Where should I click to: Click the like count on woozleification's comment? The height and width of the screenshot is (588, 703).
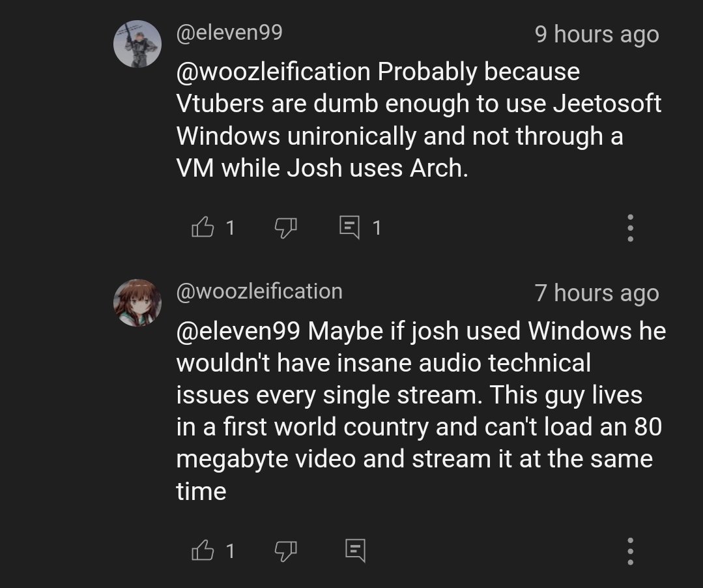tap(230, 551)
